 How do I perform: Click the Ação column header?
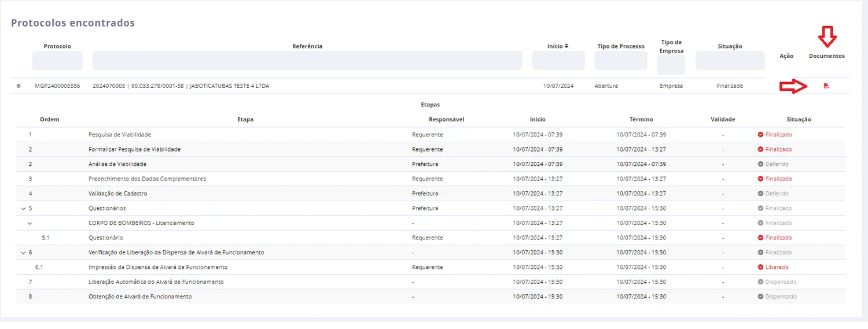pyautogui.click(x=786, y=56)
